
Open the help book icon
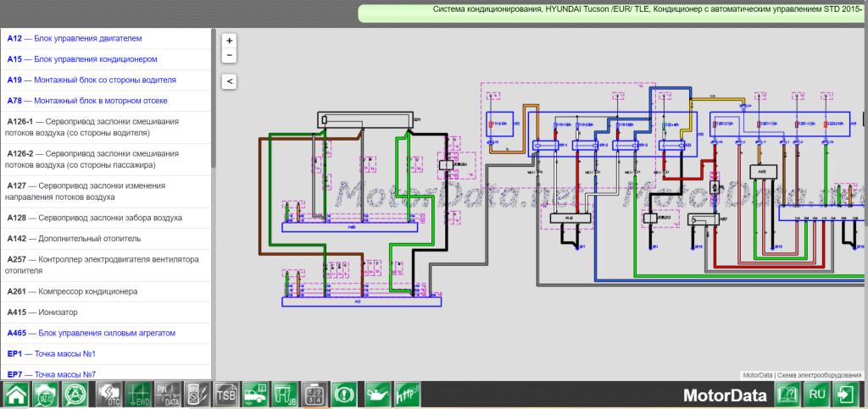point(788,395)
